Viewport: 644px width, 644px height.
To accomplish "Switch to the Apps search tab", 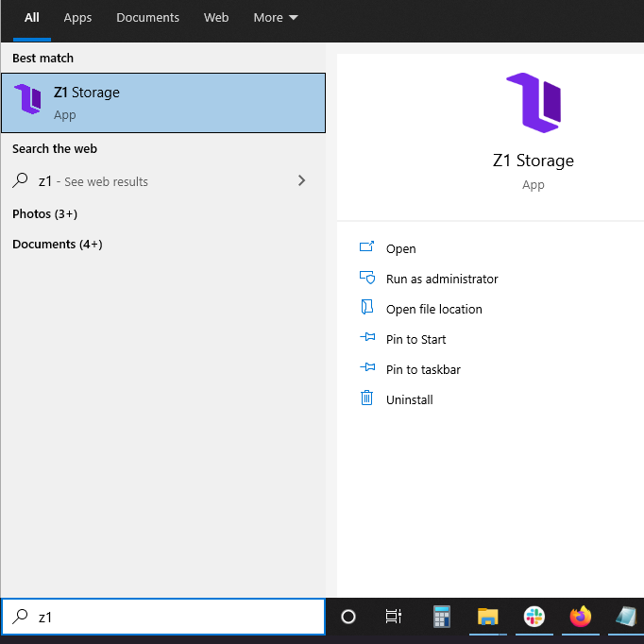I will [x=77, y=18].
